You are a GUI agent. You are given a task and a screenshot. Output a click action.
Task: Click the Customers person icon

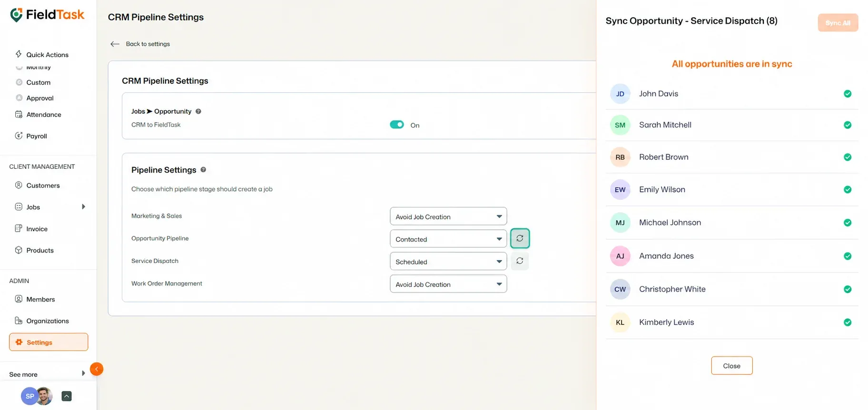point(19,185)
